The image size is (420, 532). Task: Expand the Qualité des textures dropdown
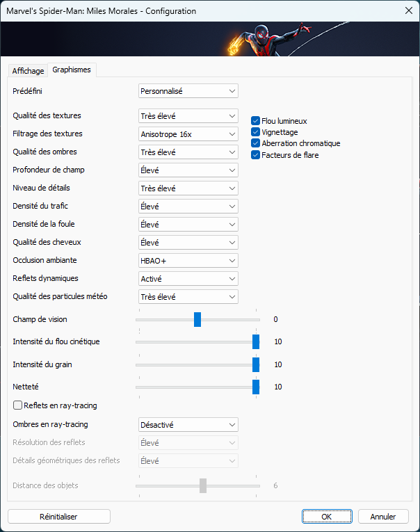pyautogui.click(x=188, y=116)
